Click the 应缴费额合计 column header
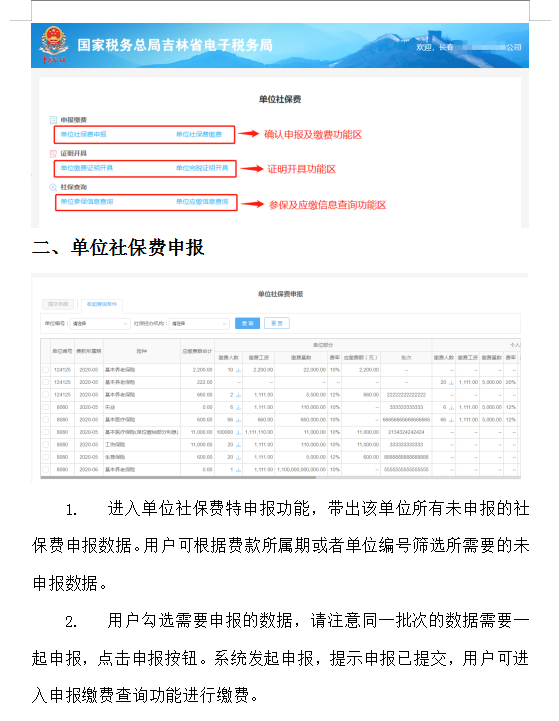This screenshot has width=559, height=721. pyautogui.click(x=197, y=351)
